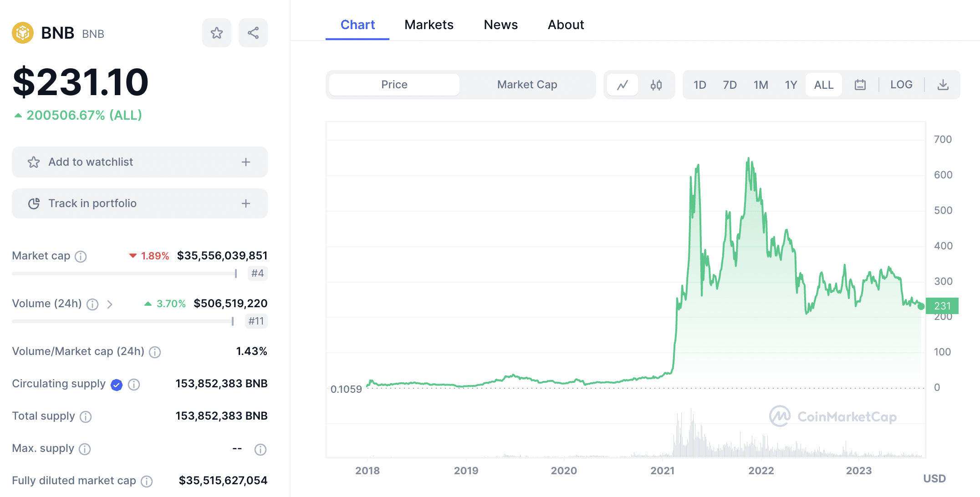Click the $506,519,220 volume value
980x497 pixels.
(230, 304)
